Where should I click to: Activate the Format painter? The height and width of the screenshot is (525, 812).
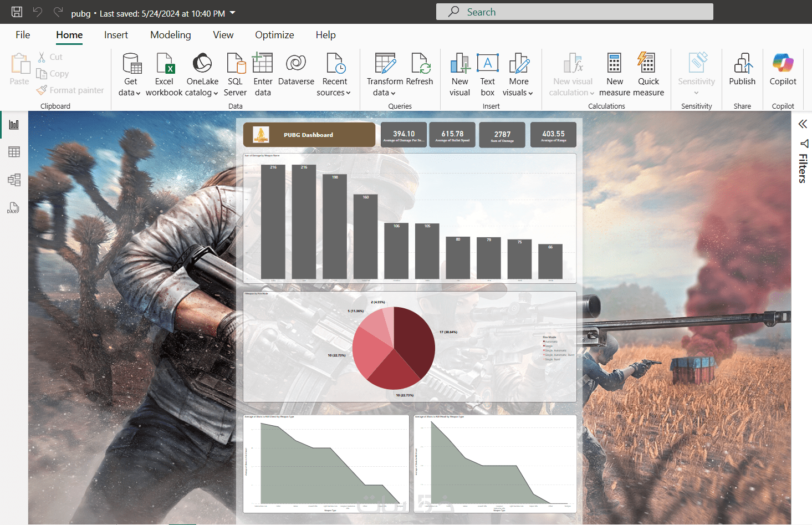(x=70, y=90)
